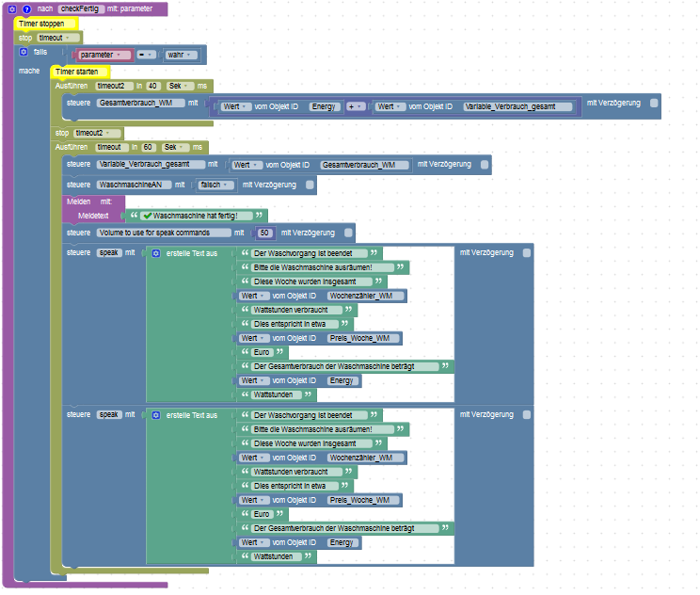Edit text Waschmaschine hat fertig!
700x595 pixels.
pyautogui.click(x=197, y=216)
